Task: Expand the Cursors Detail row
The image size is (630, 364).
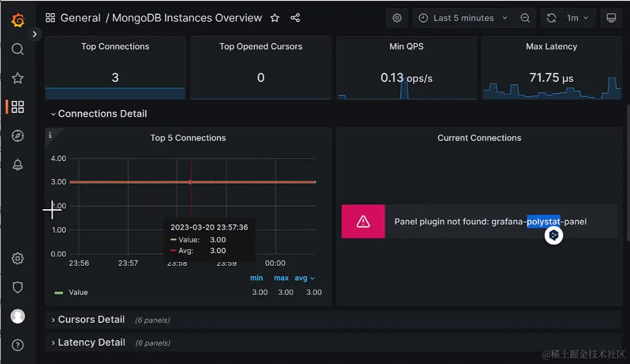Action: (x=88, y=320)
